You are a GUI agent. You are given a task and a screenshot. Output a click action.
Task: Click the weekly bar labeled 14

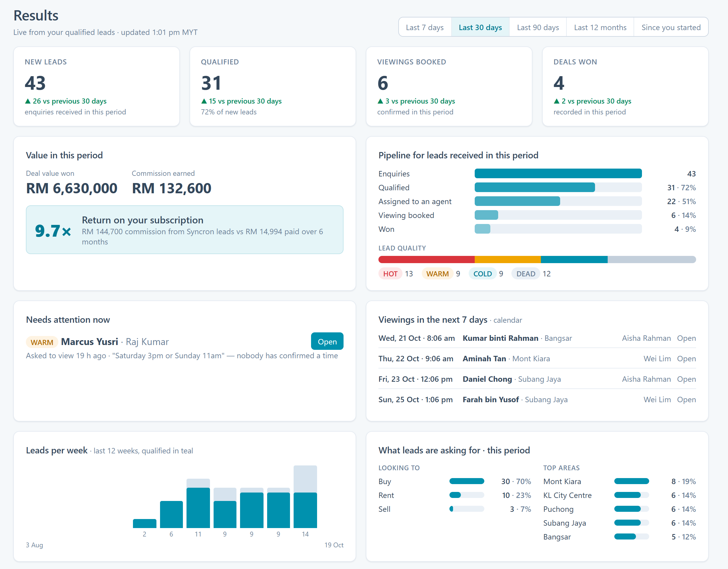coord(305,497)
